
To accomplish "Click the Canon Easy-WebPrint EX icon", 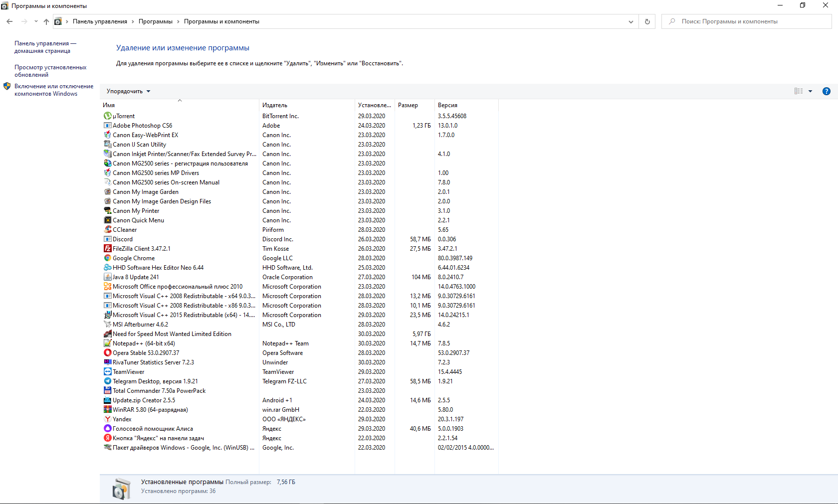I will (x=107, y=135).
